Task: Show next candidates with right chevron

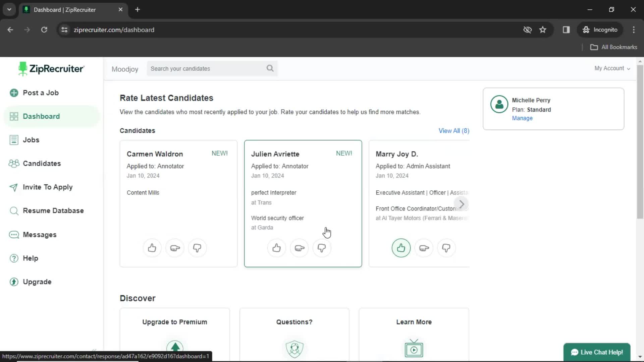Action: [462, 204]
